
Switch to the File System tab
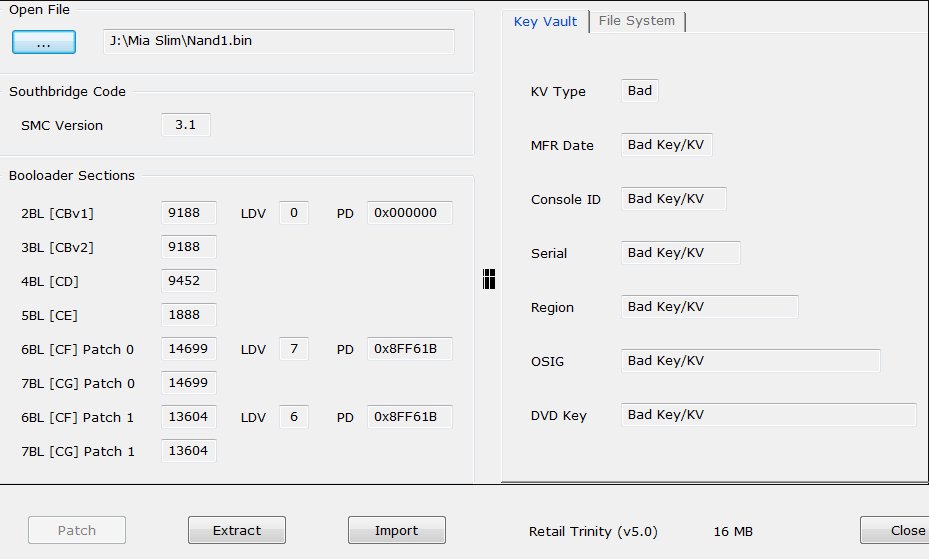pyautogui.click(x=636, y=21)
